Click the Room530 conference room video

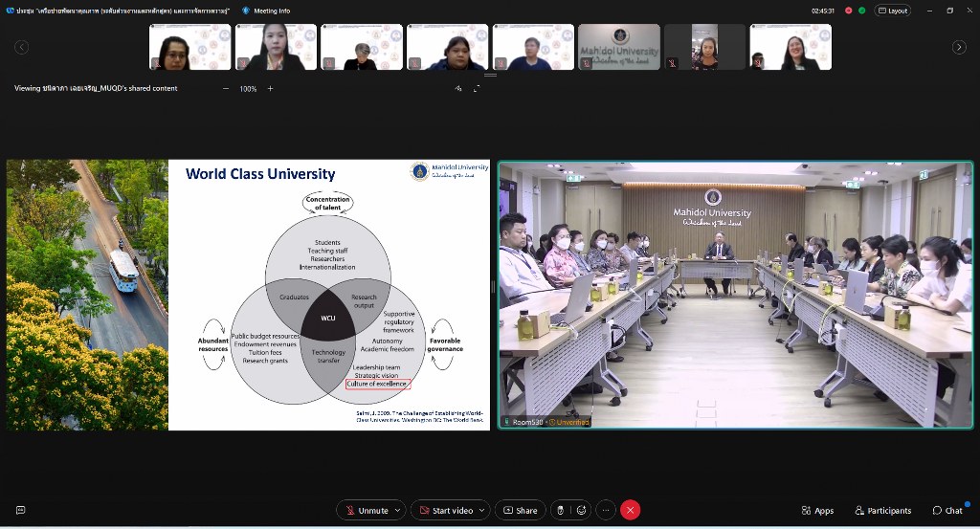736,295
